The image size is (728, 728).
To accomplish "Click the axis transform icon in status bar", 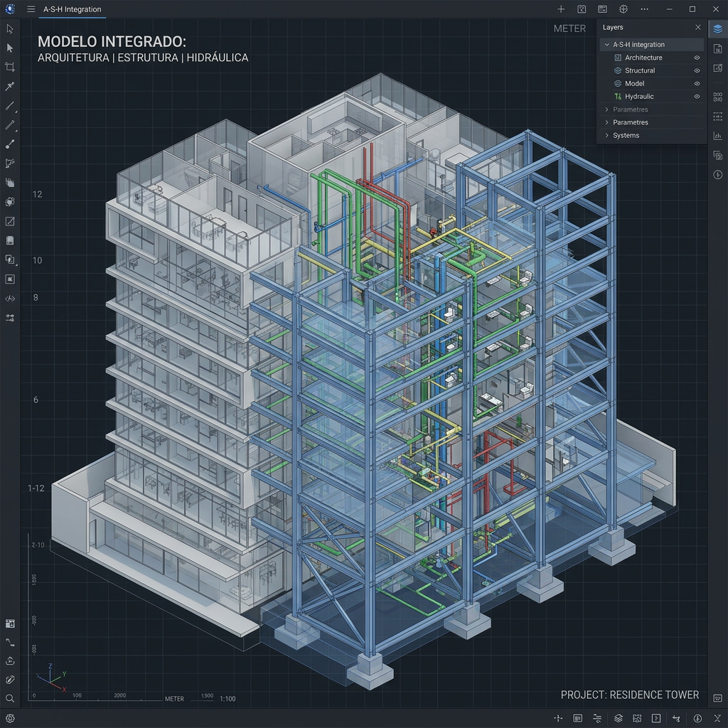I will [676, 718].
